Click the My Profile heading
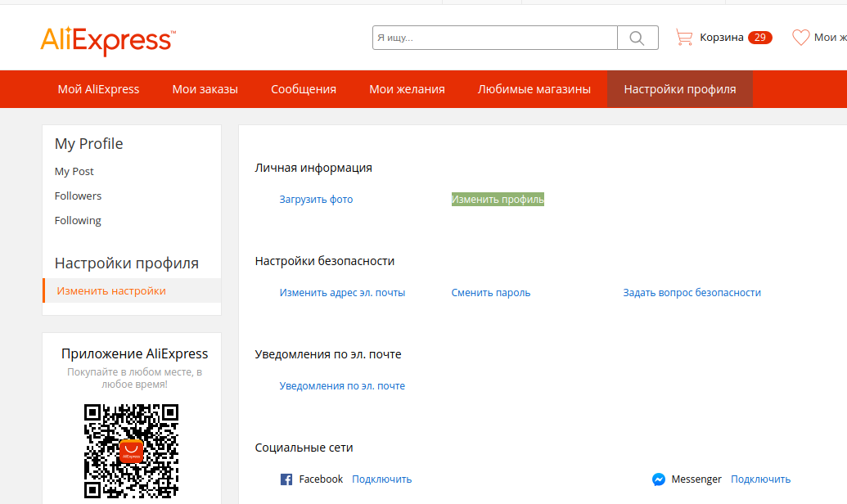The height and width of the screenshot is (504, 847). click(x=88, y=144)
